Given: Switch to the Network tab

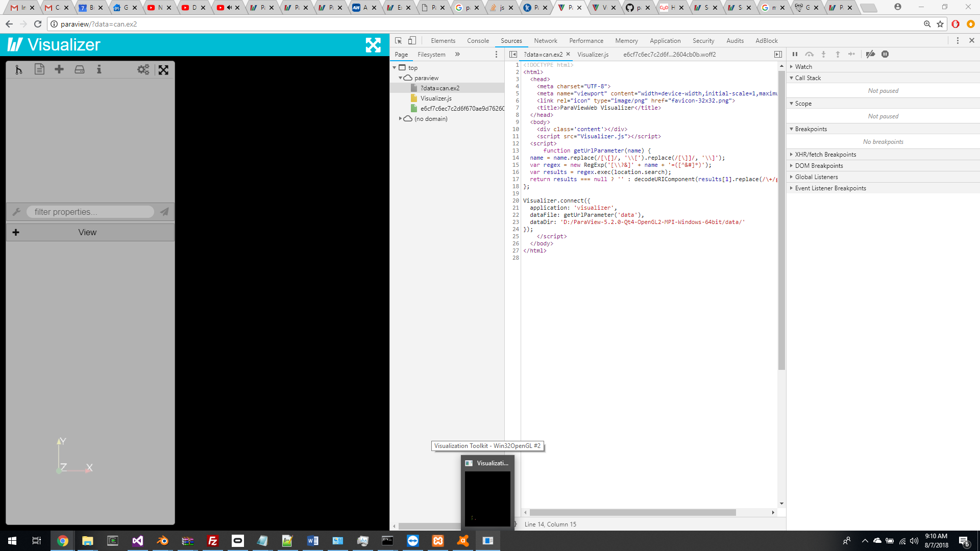Looking at the screenshot, I should [545, 41].
